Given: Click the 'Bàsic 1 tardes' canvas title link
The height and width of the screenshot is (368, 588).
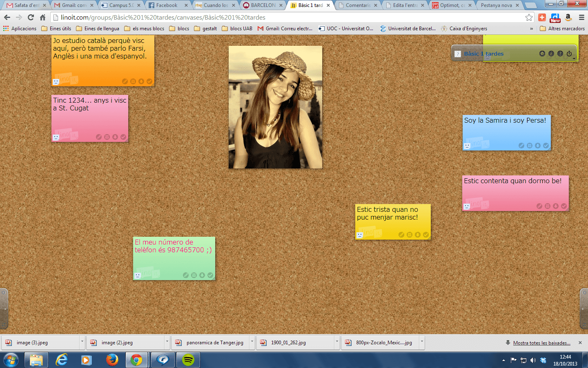Looking at the screenshot, I should 483,54.
